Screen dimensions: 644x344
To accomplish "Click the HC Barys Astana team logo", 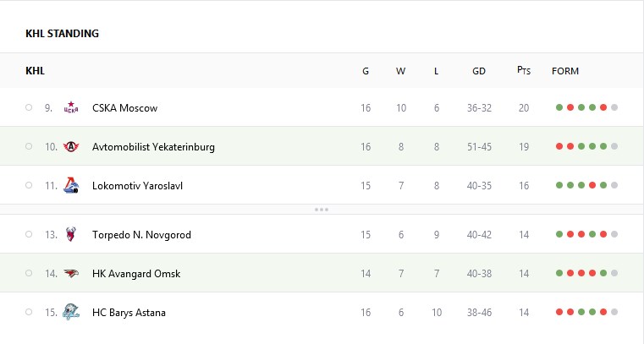I will (71, 312).
